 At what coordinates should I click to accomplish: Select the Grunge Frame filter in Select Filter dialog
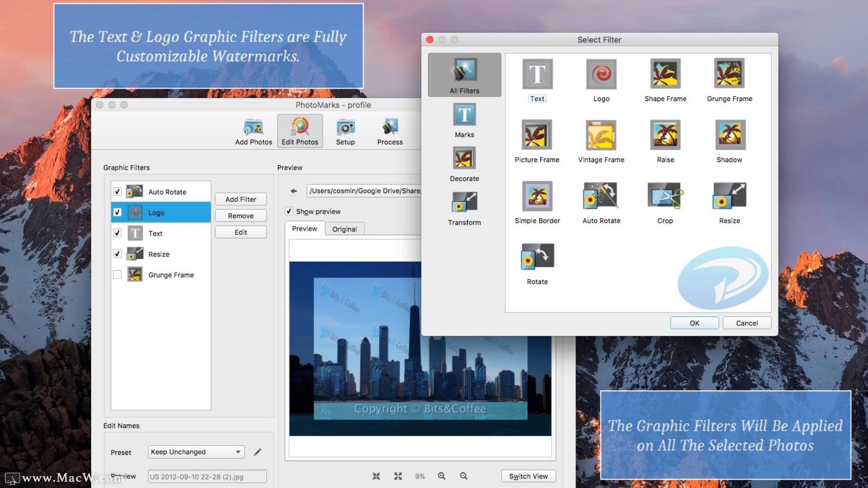click(729, 73)
